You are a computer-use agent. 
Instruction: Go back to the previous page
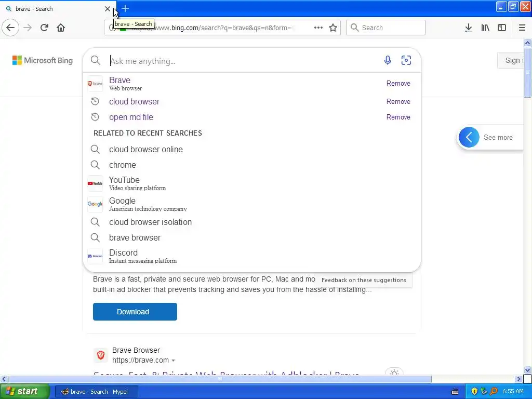(x=10, y=28)
